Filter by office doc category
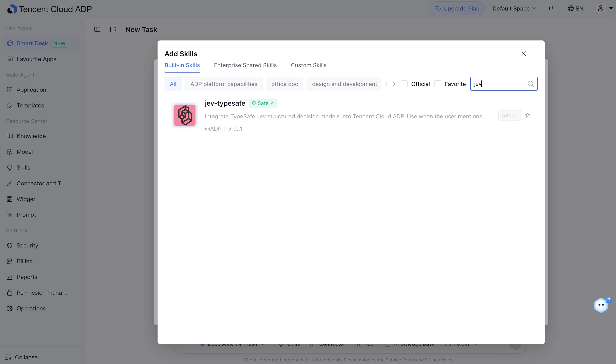 (285, 84)
